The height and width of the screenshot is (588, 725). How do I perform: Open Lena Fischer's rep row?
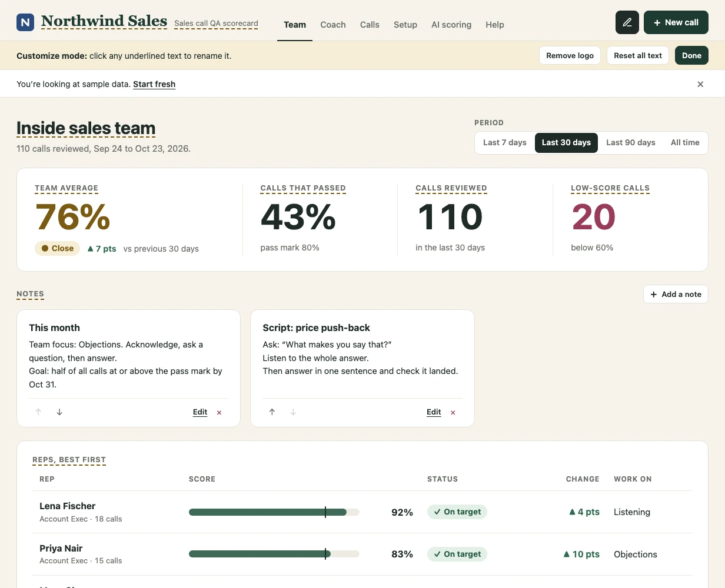(x=362, y=512)
